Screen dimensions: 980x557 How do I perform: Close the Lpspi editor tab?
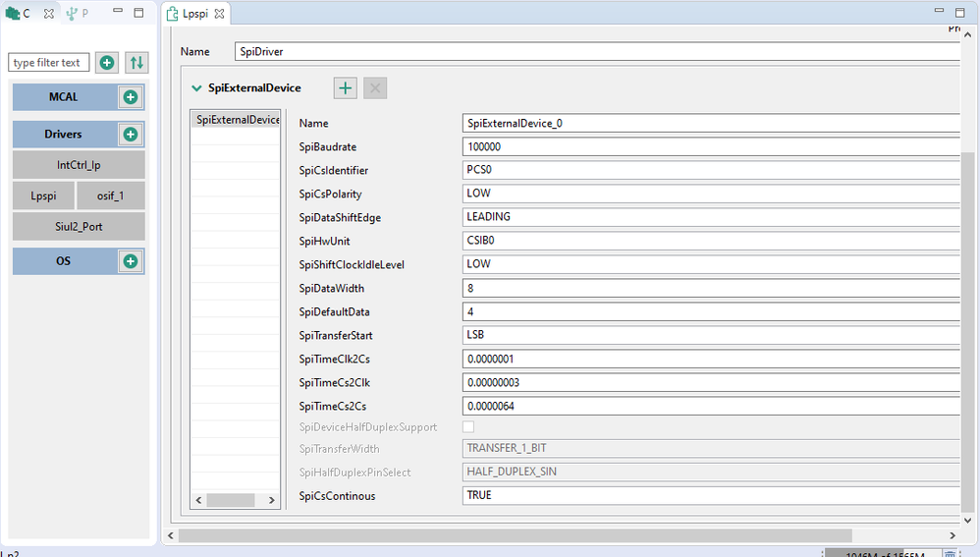point(219,14)
